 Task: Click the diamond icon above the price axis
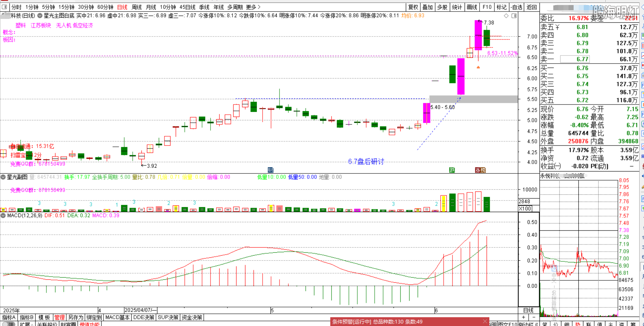tap(506, 16)
